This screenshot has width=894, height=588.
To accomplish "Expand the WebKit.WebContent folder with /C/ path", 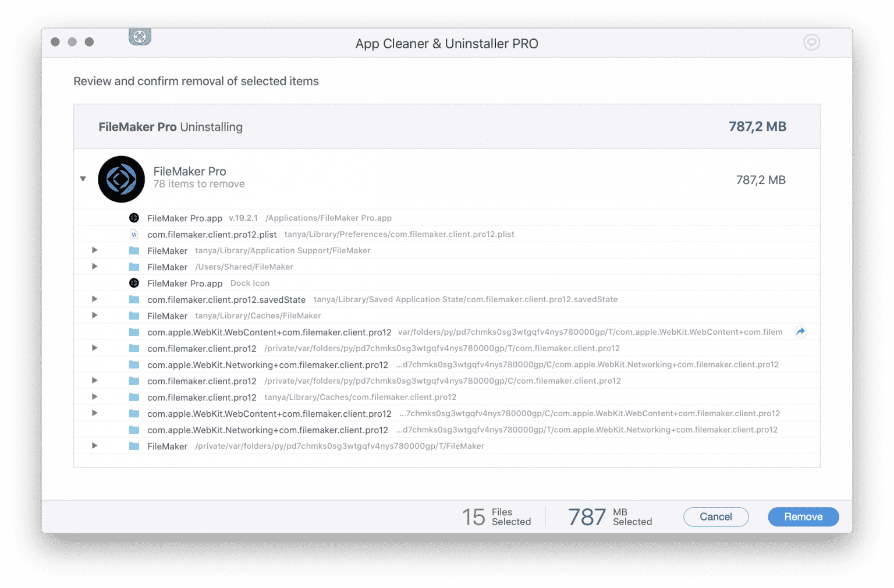I will pyautogui.click(x=94, y=413).
